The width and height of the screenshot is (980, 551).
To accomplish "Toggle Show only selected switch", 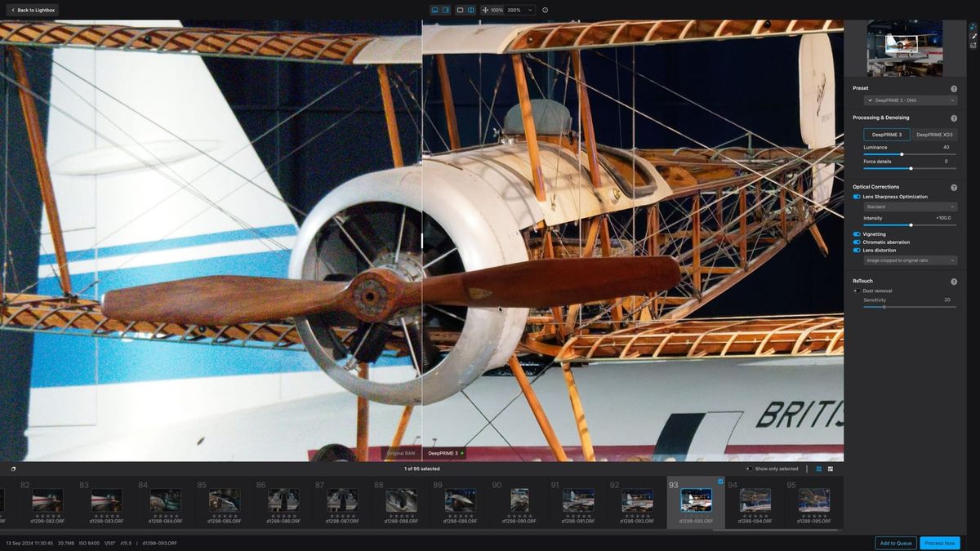I will click(x=749, y=469).
